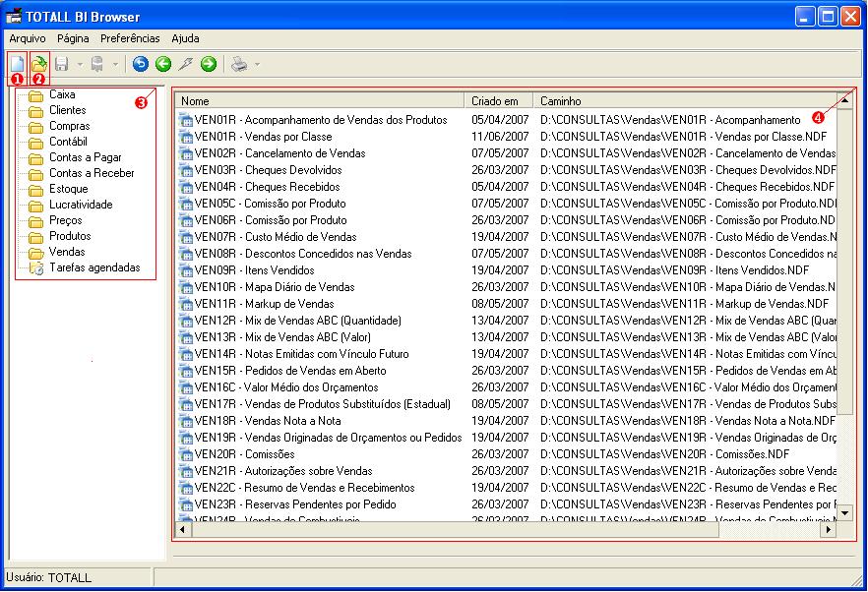The width and height of the screenshot is (868, 592).
Task: Open dropdown arrow next to printer icon
Action: [258, 65]
